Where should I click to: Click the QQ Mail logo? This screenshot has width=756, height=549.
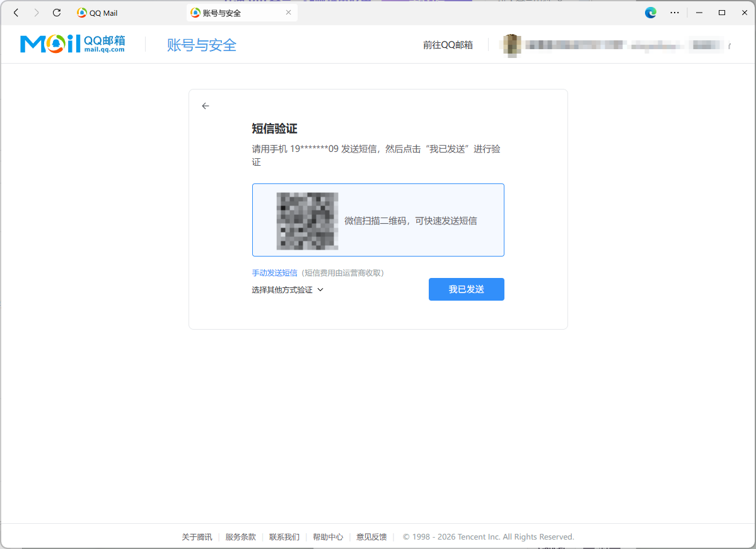point(72,43)
